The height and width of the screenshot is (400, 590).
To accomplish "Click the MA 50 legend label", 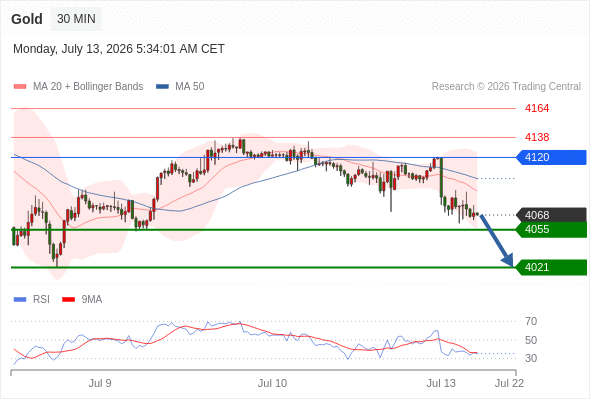I will [190, 87].
